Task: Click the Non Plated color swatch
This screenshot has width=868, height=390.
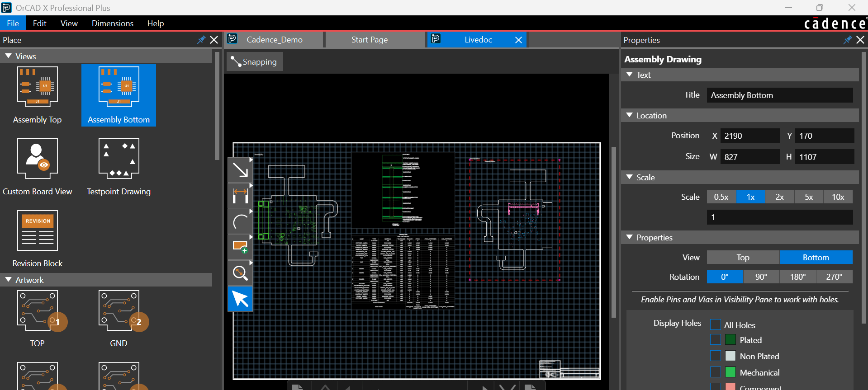Action: pos(730,356)
